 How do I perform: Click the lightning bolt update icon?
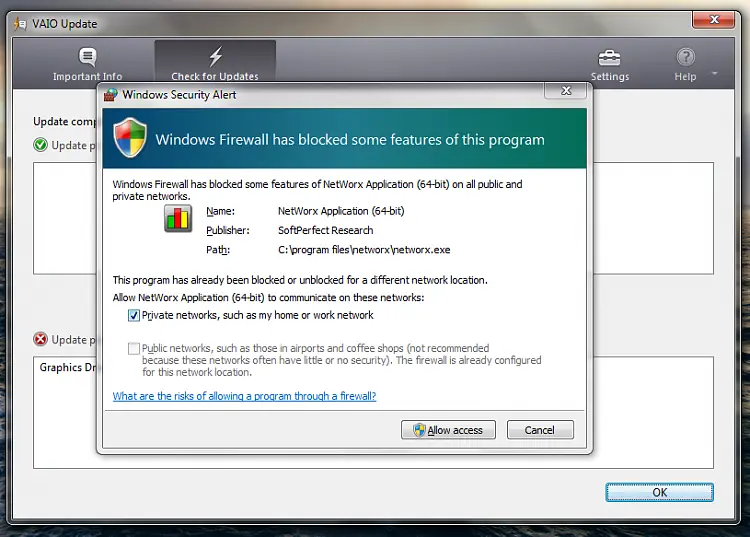coord(216,56)
